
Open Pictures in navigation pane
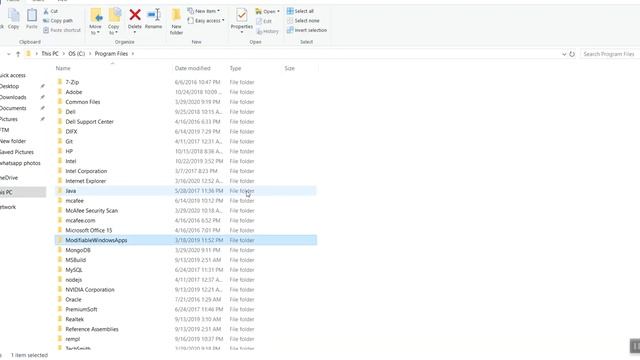[9, 120]
